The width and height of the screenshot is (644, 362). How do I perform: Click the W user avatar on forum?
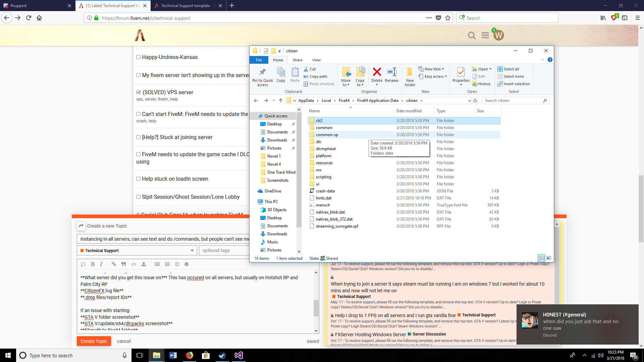pos(498,35)
